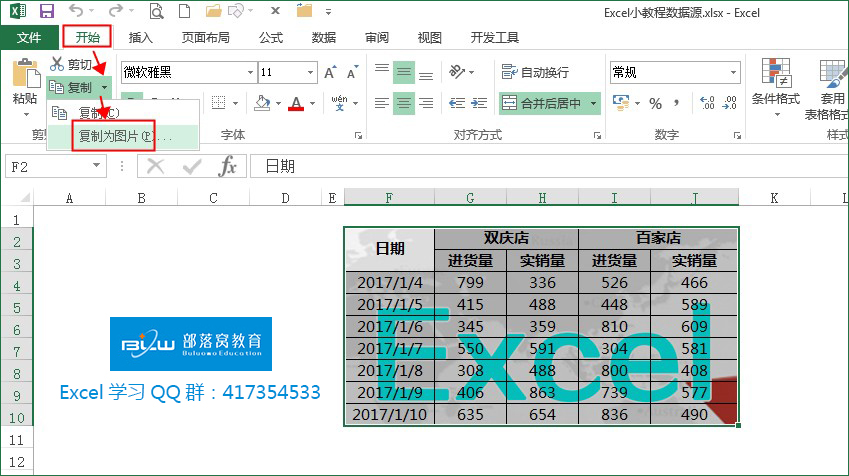Click the Undo arrow icon

pyautogui.click(x=76, y=10)
